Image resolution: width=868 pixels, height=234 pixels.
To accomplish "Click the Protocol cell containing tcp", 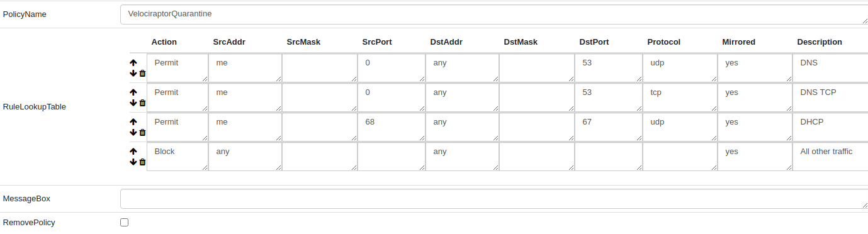I will coord(680,97).
